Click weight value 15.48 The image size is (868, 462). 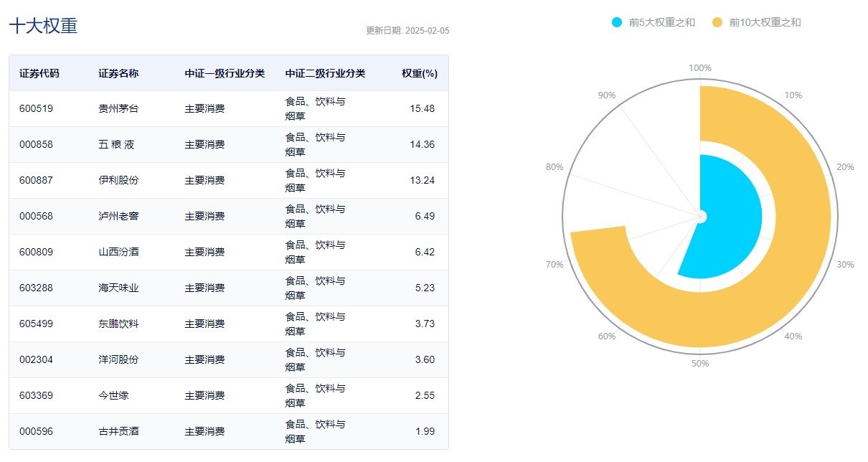[423, 108]
